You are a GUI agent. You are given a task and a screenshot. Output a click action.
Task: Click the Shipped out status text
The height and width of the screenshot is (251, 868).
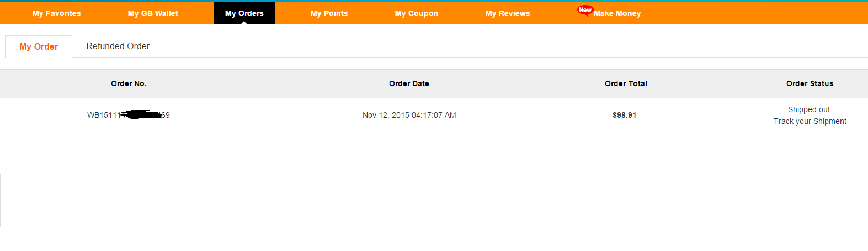(x=809, y=109)
